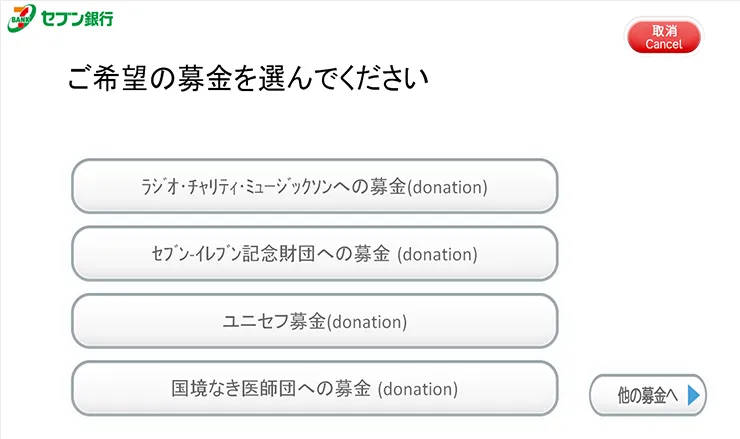740x439 pixels.
Task: Choose セブン-イレブン記念財団への募金 option
Action: [x=314, y=254]
